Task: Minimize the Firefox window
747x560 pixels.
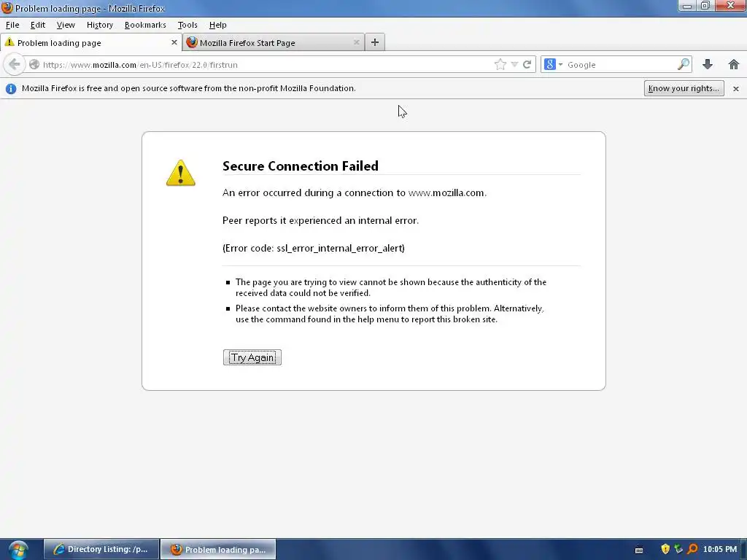Action: pos(686,6)
